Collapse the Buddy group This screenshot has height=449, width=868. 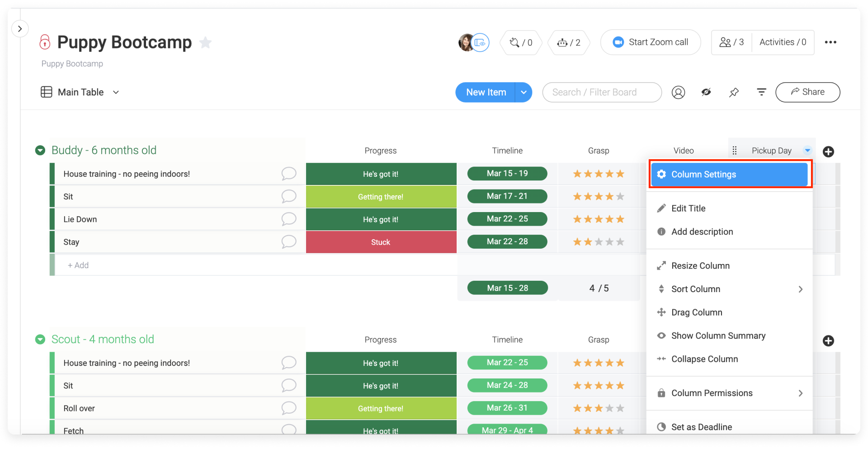40,150
